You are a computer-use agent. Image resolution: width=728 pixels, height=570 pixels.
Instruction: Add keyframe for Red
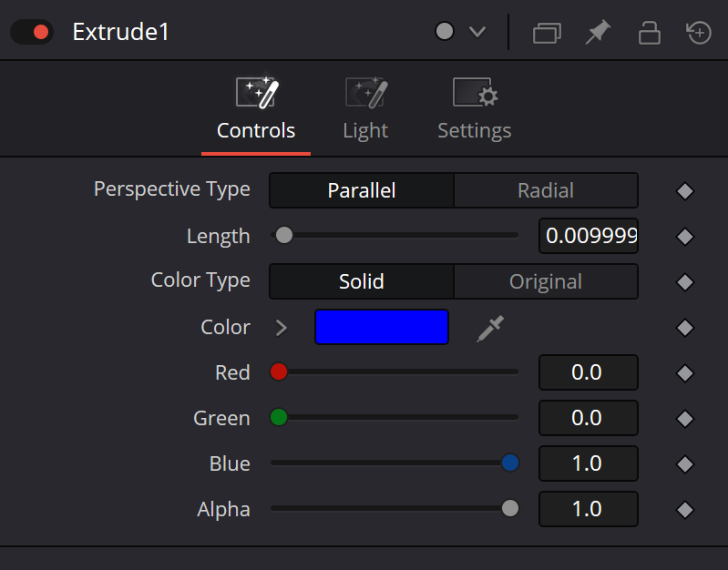(x=685, y=373)
